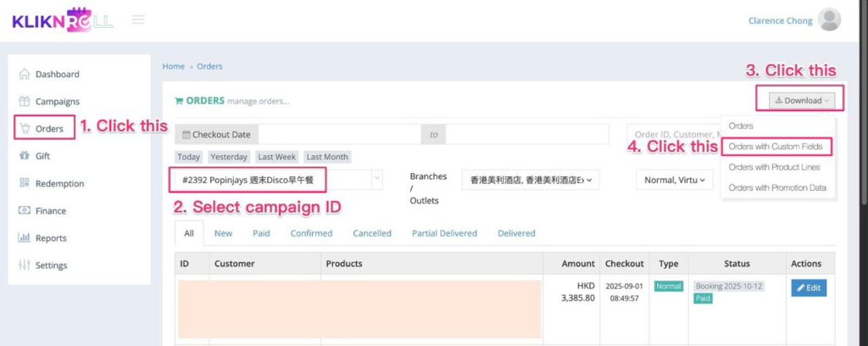Screen dimensions: 868x346
Task: Open Campaigns in the sidebar
Action: tap(57, 101)
